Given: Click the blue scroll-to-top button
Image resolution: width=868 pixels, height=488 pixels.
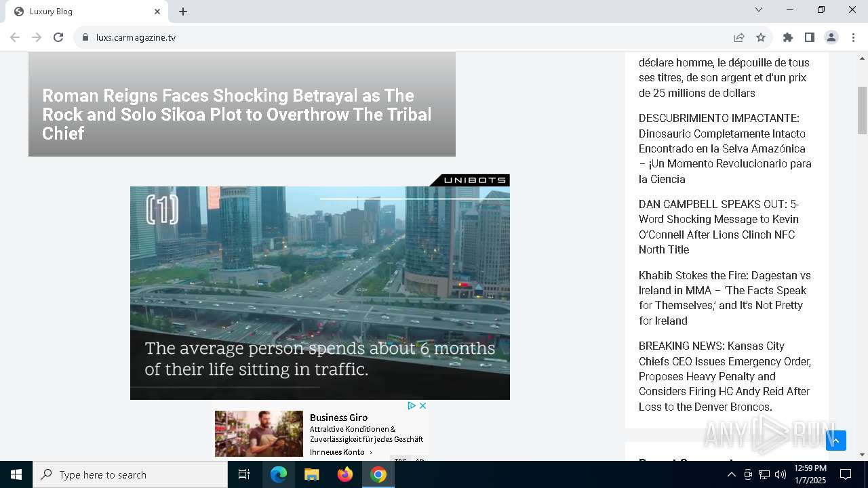Looking at the screenshot, I should click(x=836, y=441).
